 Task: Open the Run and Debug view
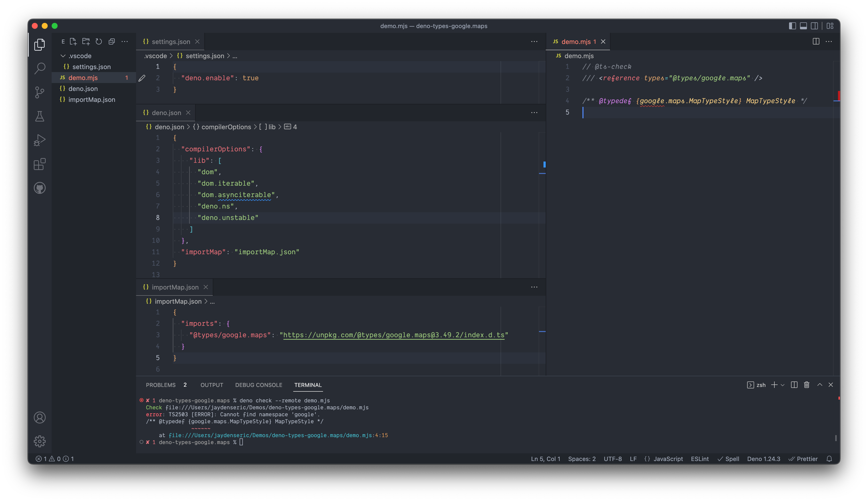[x=39, y=139]
